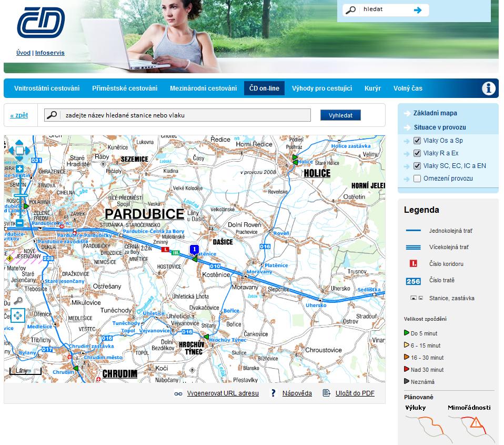
Task: Click the Uložit do PDF link
Action: (x=355, y=393)
